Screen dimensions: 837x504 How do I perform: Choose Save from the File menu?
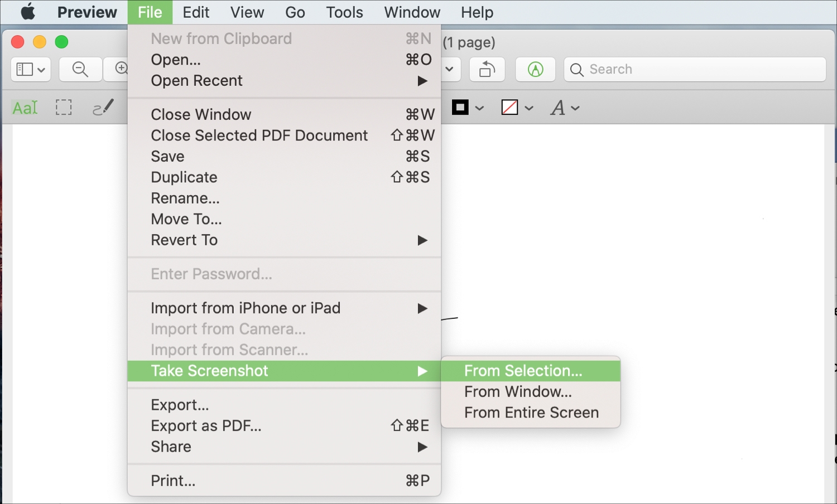point(284,156)
